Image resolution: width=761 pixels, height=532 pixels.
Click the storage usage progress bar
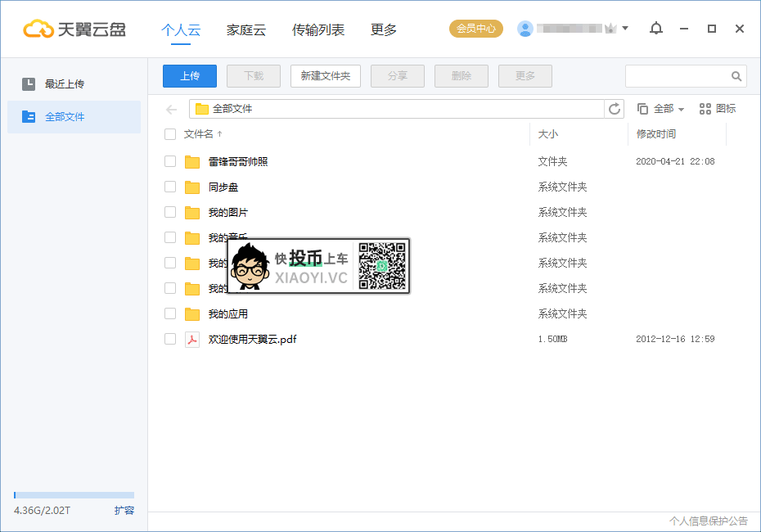tap(74, 494)
